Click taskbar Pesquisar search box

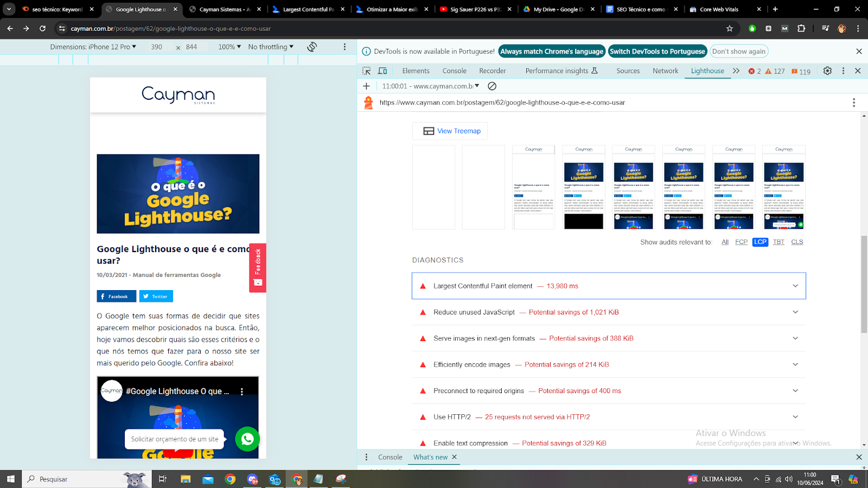point(87,479)
